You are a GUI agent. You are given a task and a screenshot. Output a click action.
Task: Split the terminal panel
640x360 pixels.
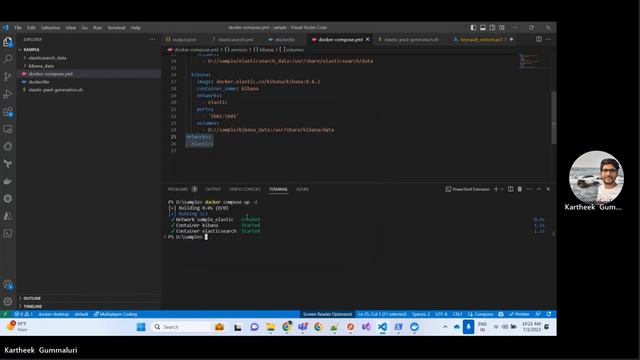point(511,189)
